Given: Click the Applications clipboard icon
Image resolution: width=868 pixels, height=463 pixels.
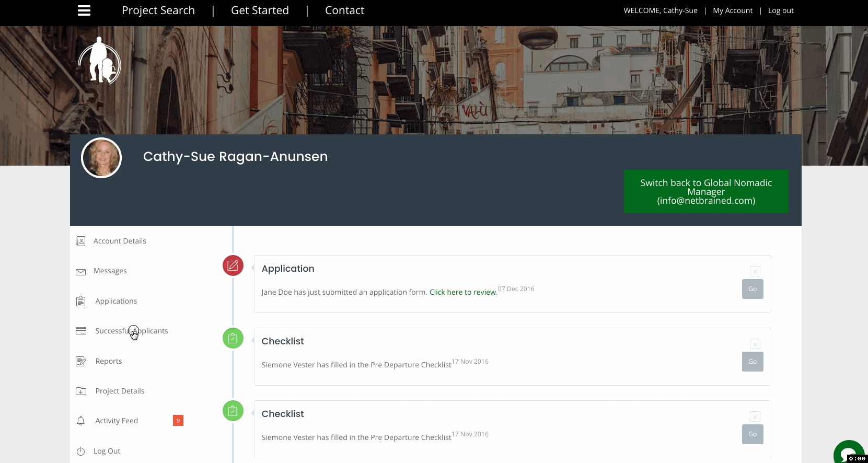Looking at the screenshot, I should click(81, 301).
